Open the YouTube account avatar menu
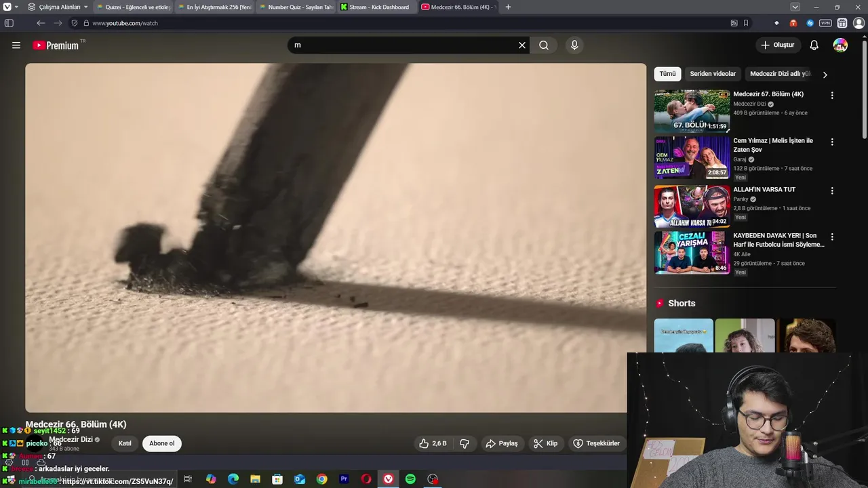Image resolution: width=868 pixels, height=488 pixels. click(840, 45)
